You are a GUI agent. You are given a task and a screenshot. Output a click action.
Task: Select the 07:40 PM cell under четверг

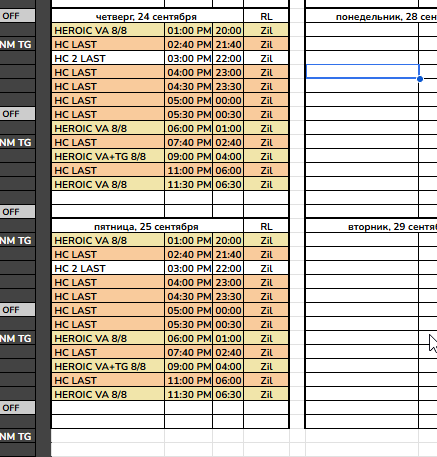189,142
